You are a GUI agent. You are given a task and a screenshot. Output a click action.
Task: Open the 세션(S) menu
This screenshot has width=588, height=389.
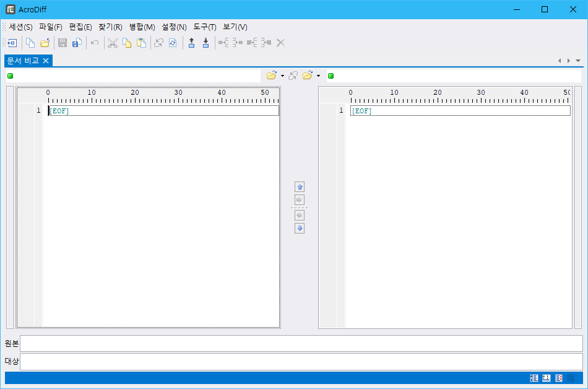click(x=20, y=27)
